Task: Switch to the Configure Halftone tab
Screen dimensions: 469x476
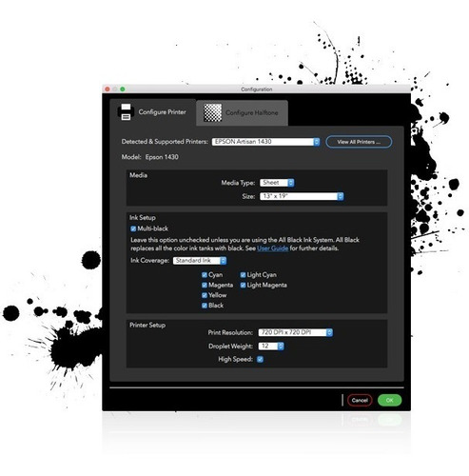Action: point(242,113)
